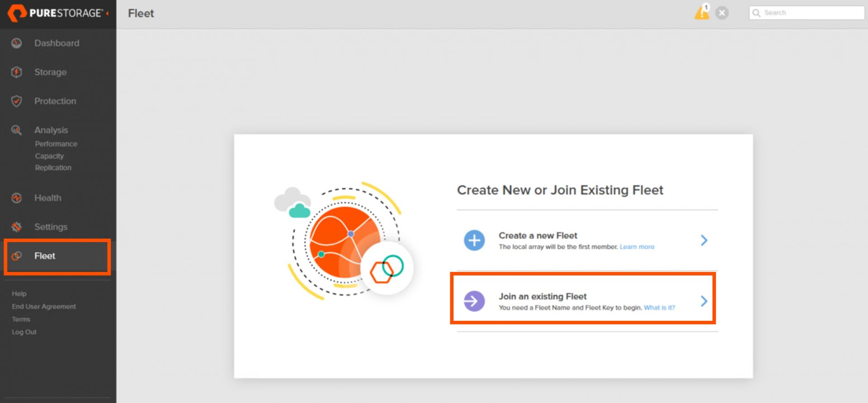Open Replication under Analysis
Screen dimensions: 868x403
coord(53,168)
